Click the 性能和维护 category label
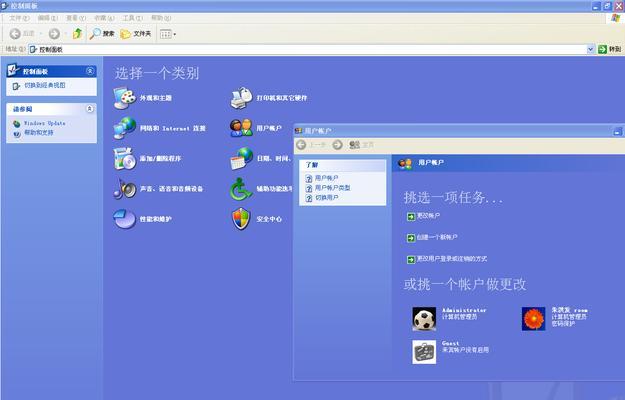 (155, 219)
